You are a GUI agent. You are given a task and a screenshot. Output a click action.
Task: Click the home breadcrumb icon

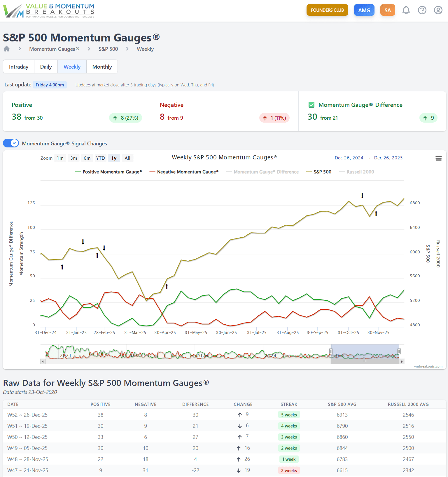[7, 49]
